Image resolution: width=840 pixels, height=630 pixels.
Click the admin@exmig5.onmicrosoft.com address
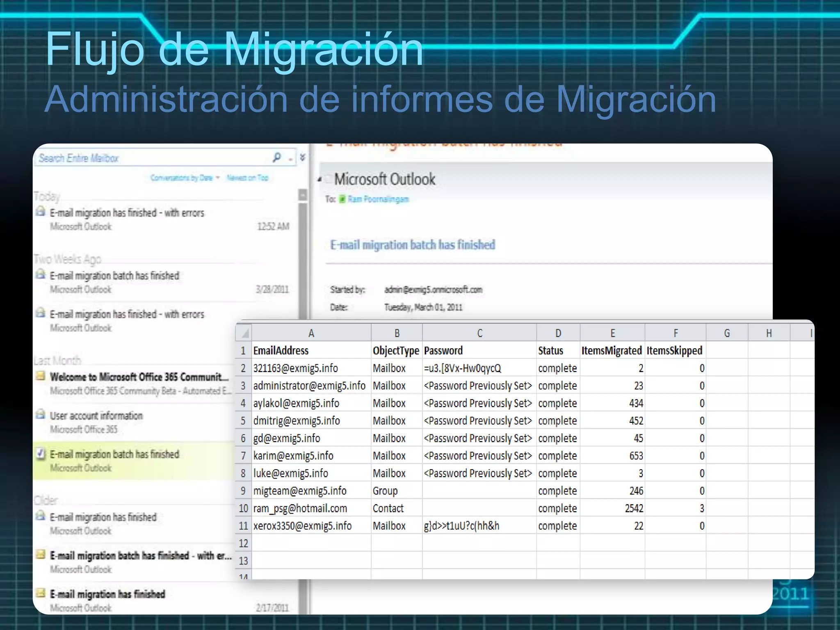[433, 290]
